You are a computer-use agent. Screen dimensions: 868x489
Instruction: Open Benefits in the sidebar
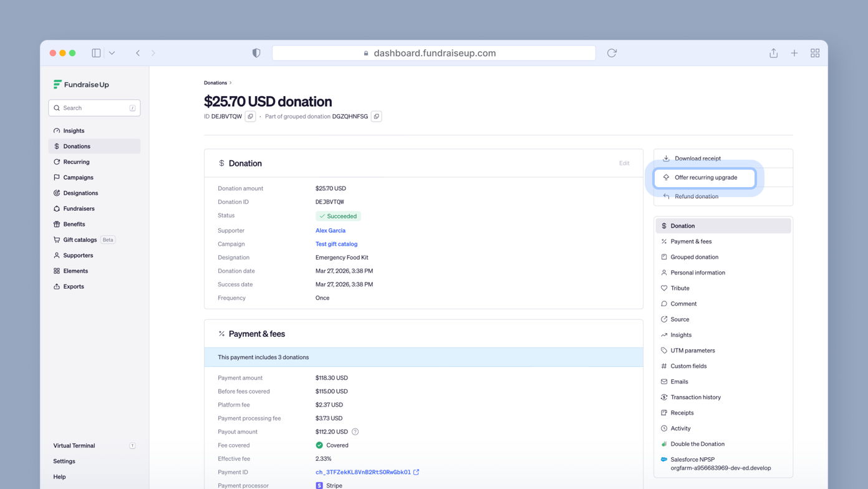94,224
